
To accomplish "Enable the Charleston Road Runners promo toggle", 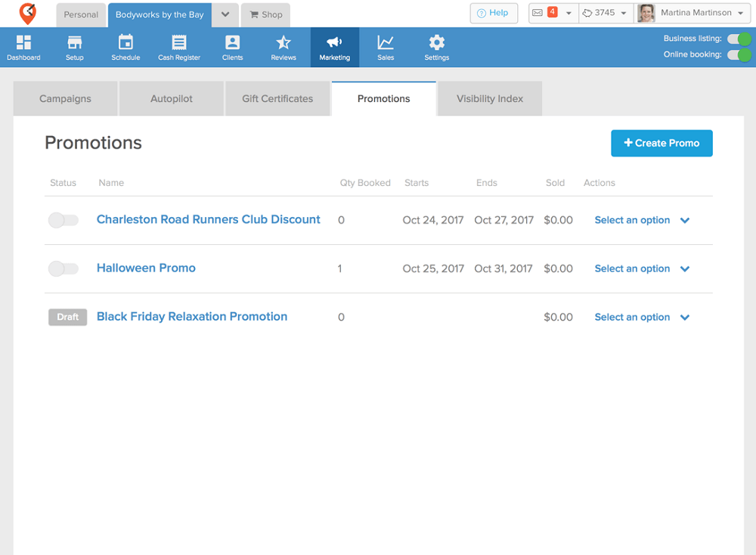I will 63,220.
